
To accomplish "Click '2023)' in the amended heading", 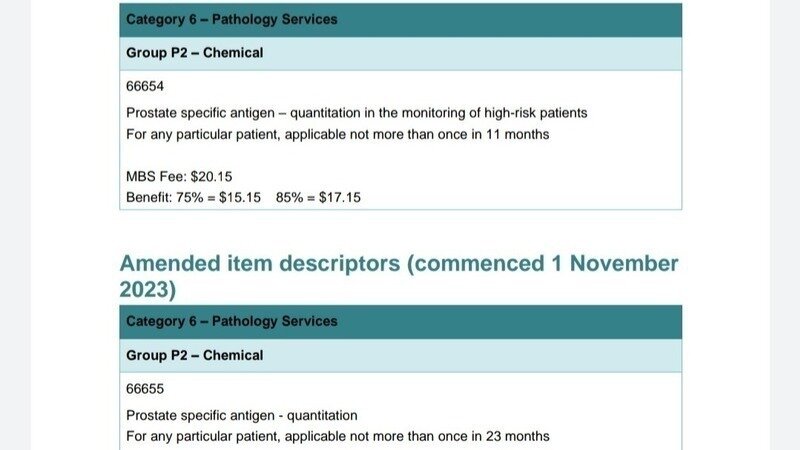I will tap(148, 289).
